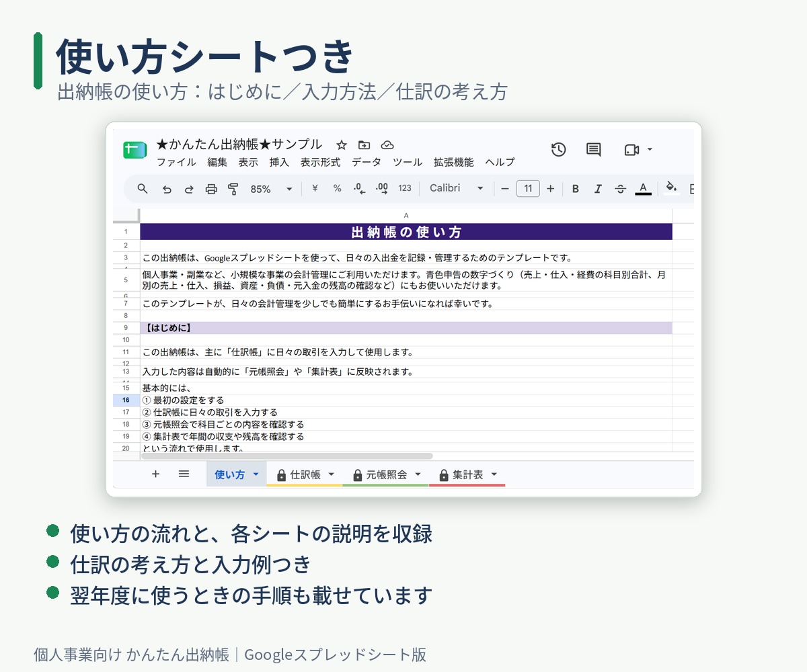The width and height of the screenshot is (807, 672).
Task: Open the search menus magnifier
Action: pos(143,189)
